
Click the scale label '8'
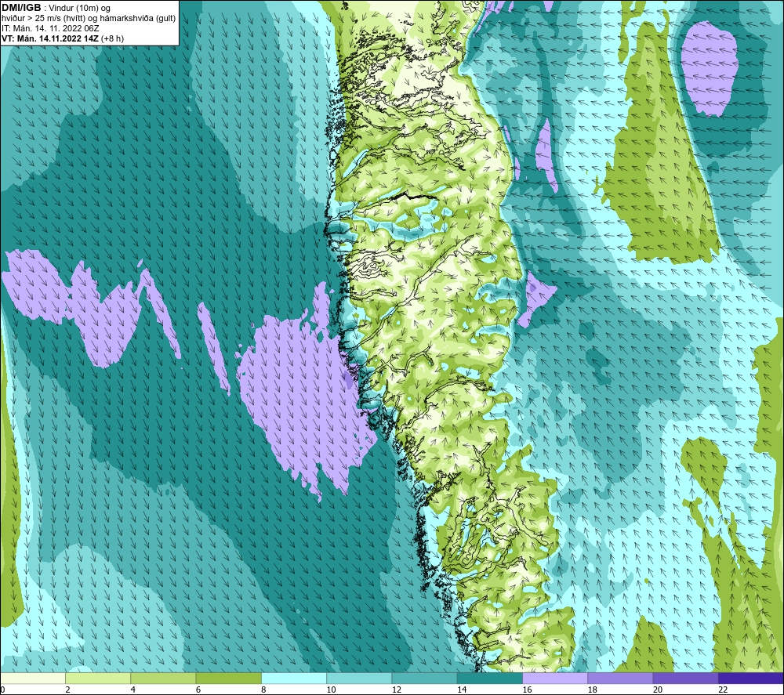[263, 690]
